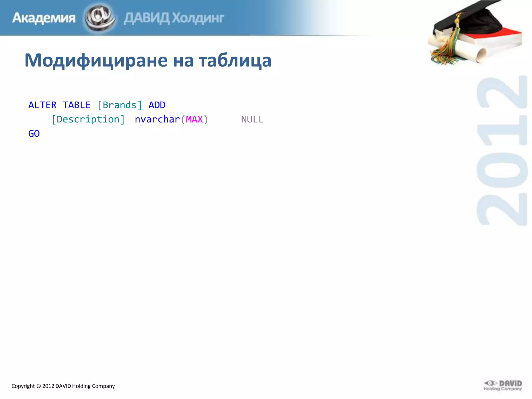Click the nvarchar data type text
This screenshot has width=532, height=399.
point(157,119)
